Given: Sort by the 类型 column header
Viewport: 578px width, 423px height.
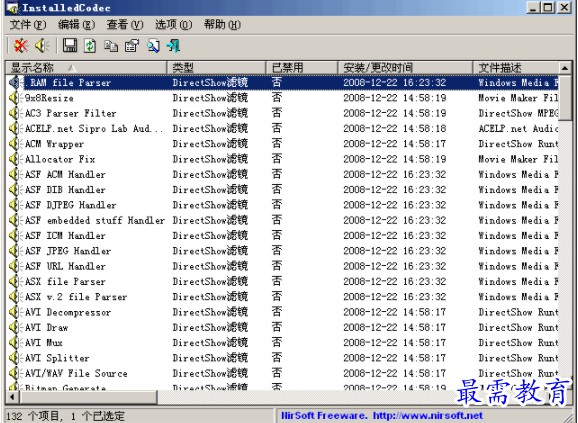Looking at the screenshot, I should point(216,68).
